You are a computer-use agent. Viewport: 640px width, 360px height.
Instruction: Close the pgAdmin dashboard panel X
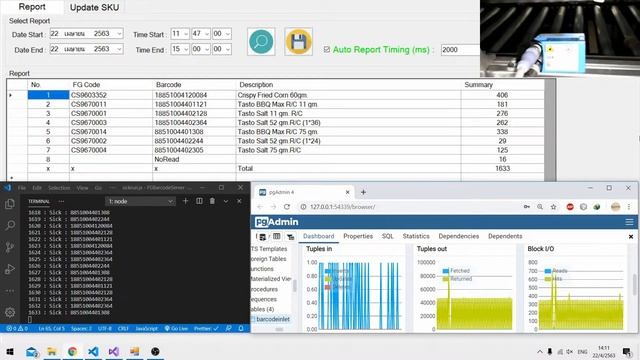click(x=631, y=236)
